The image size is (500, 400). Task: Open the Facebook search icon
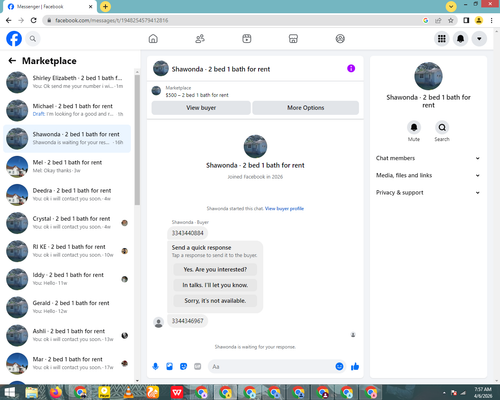[x=33, y=39]
